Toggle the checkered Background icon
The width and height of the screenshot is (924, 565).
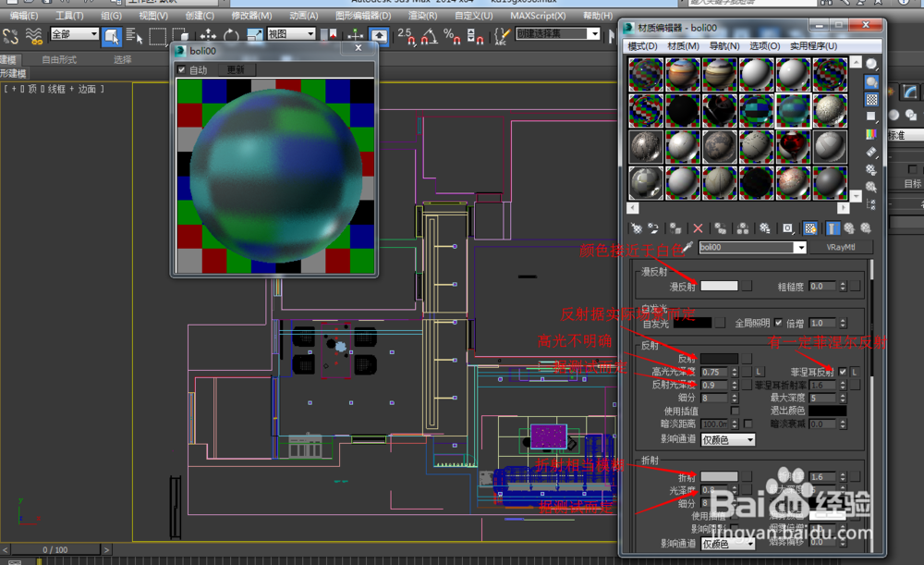click(x=871, y=99)
